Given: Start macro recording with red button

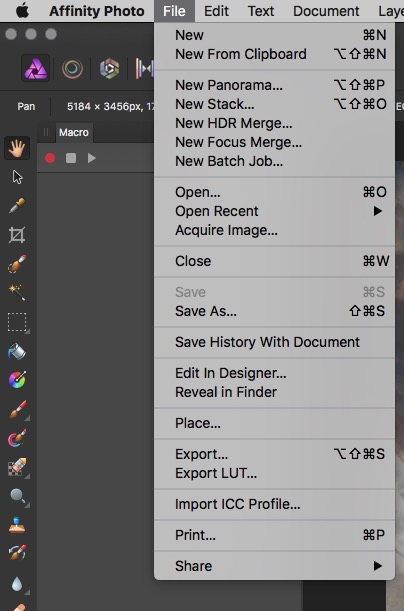Looking at the screenshot, I should pyautogui.click(x=50, y=158).
